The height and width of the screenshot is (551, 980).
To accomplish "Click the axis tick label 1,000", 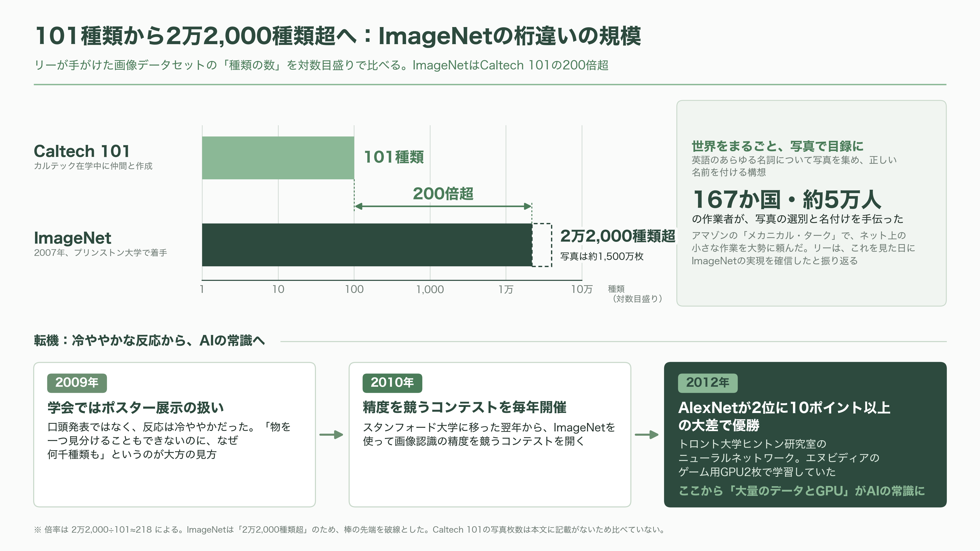I will coord(430,289).
